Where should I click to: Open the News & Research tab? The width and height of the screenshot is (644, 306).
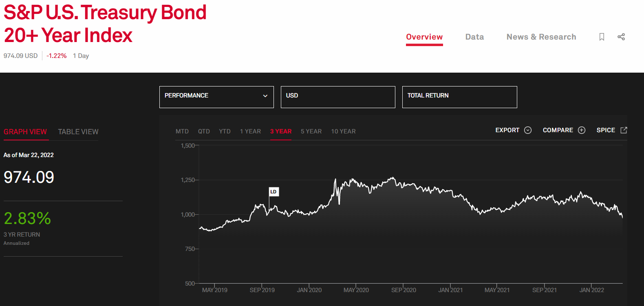tap(541, 37)
